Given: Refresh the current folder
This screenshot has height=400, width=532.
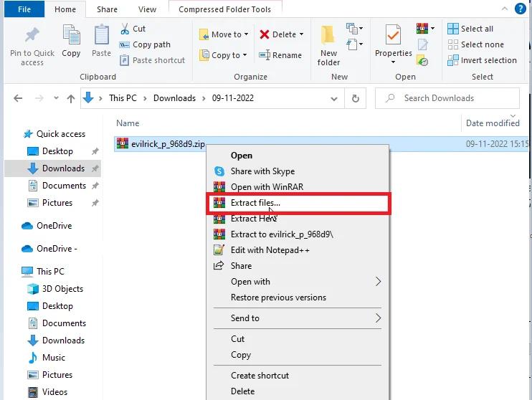Looking at the screenshot, I should (355, 98).
